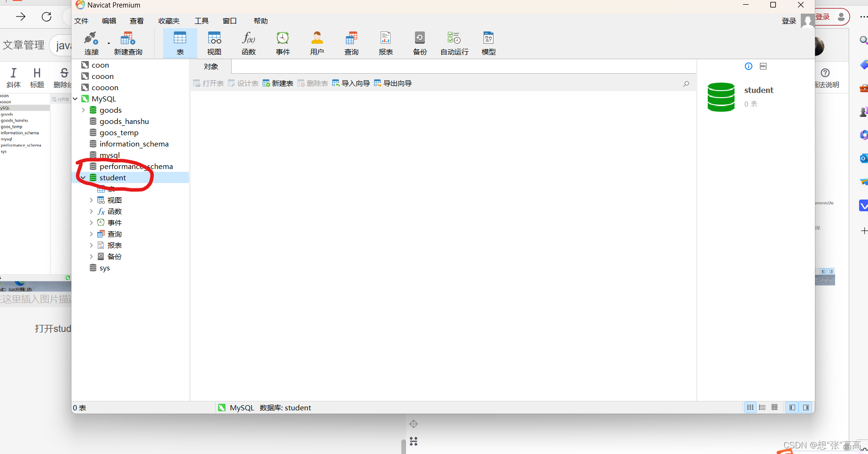
Task: Expand the 事件 node under student
Action: click(x=91, y=223)
